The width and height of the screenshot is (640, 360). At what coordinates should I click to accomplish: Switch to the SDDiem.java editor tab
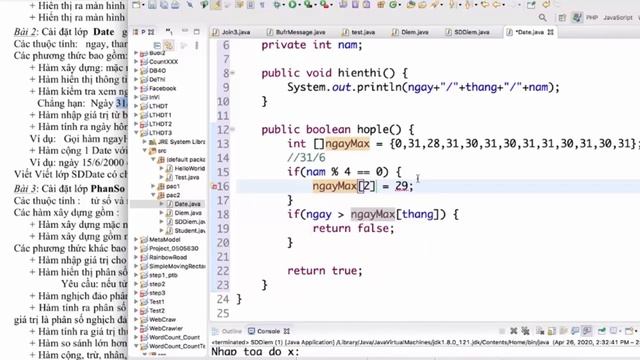pyautogui.click(x=467, y=32)
